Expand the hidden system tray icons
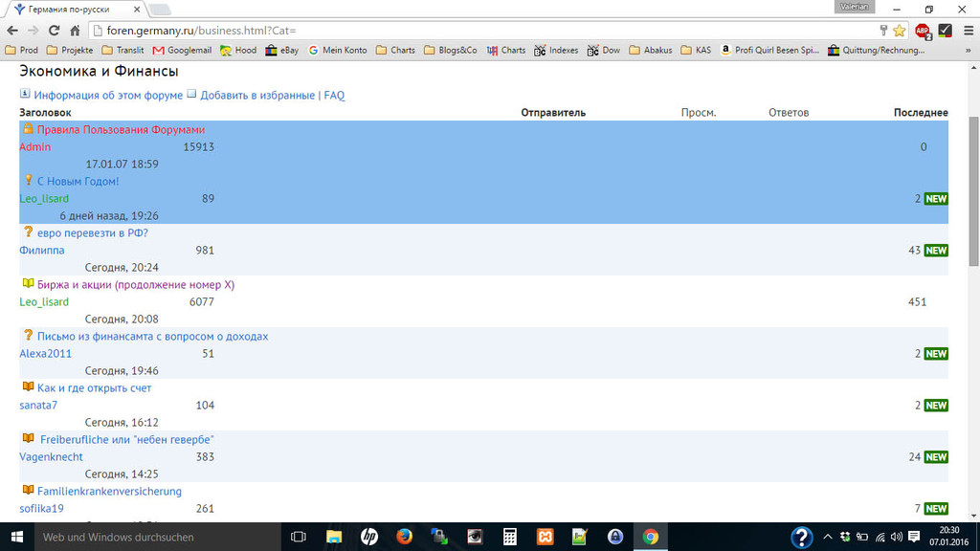The width and height of the screenshot is (980, 551). click(x=828, y=537)
